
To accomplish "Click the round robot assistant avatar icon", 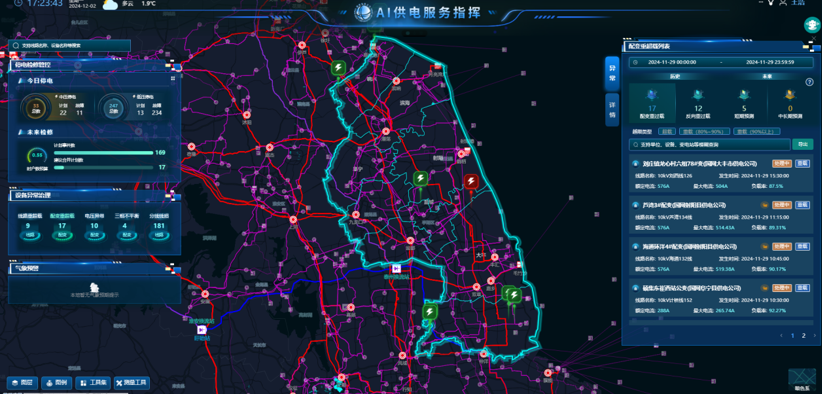I will pyautogui.click(x=812, y=25).
